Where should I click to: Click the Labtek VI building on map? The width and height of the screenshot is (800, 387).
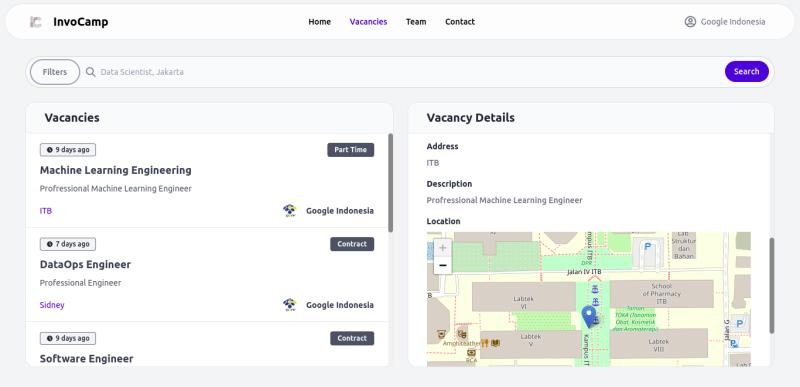523,297
